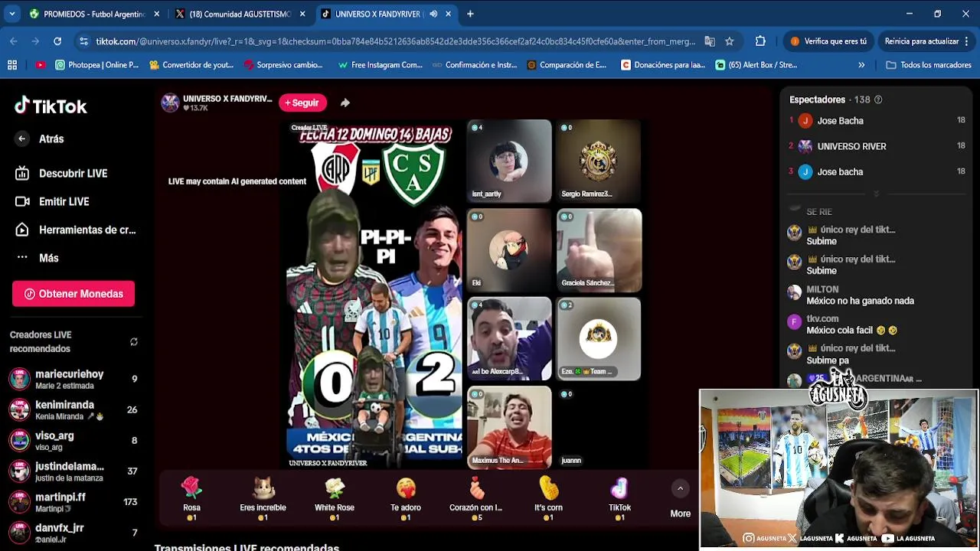Refresh recommended LIVE creators list
980x551 pixels.
pos(134,342)
